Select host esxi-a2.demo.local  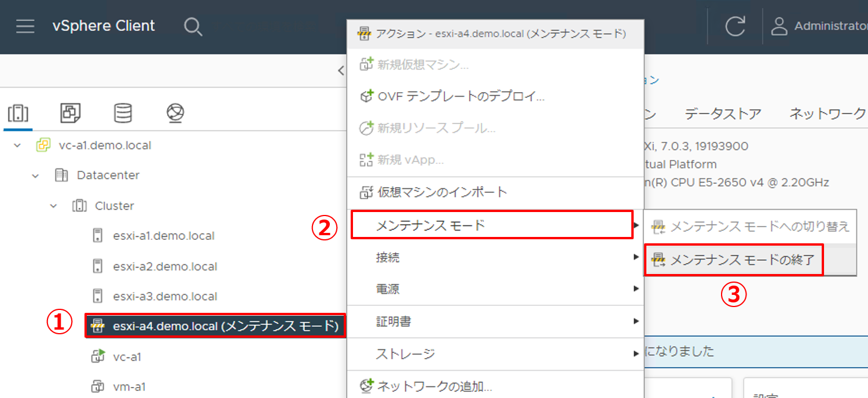(x=165, y=266)
